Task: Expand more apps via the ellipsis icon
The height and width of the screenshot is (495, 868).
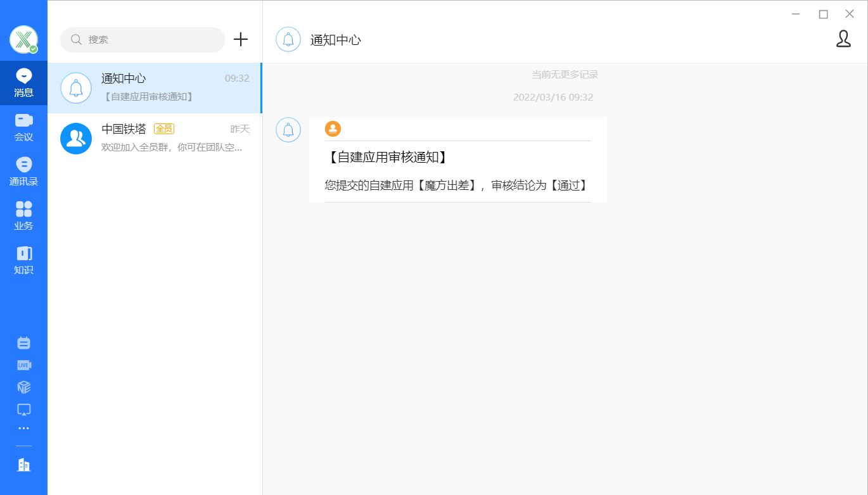Action: 23,428
